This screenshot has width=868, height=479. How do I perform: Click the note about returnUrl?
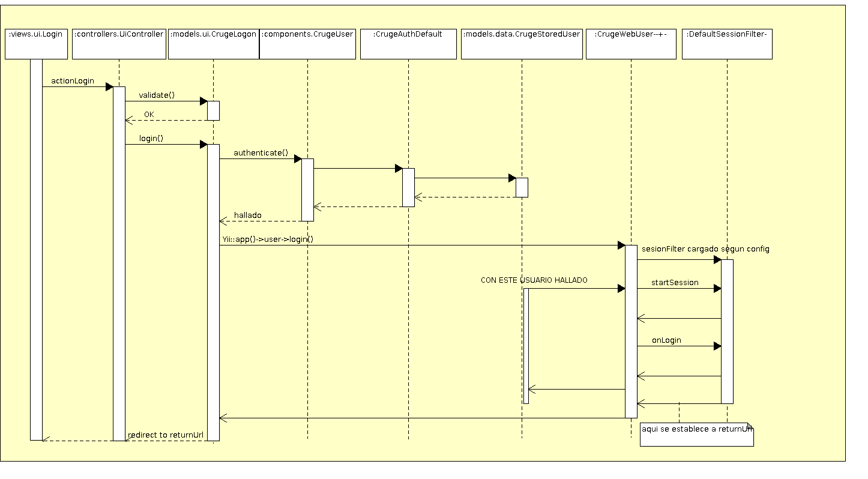pyautogui.click(x=696, y=434)
